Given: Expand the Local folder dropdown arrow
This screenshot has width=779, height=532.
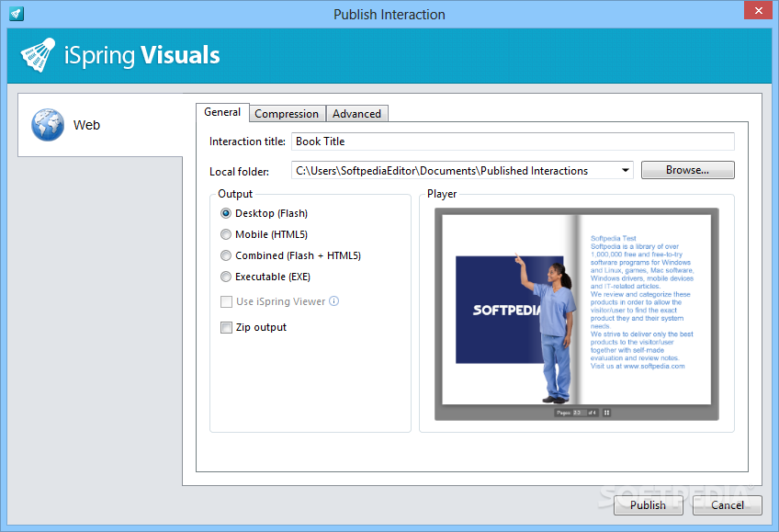Looking at the screenshot, I should (625, 170).
